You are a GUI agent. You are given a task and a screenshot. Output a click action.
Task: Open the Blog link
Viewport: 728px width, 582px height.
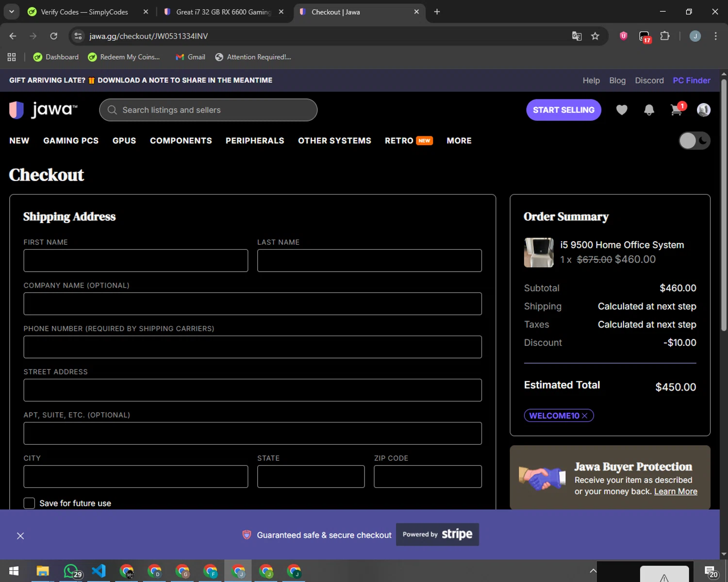[x=617, y=81]
